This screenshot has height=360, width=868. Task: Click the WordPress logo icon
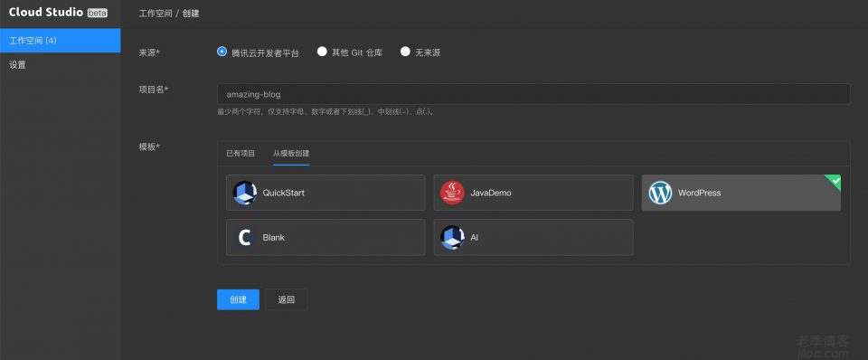[660, 193]
